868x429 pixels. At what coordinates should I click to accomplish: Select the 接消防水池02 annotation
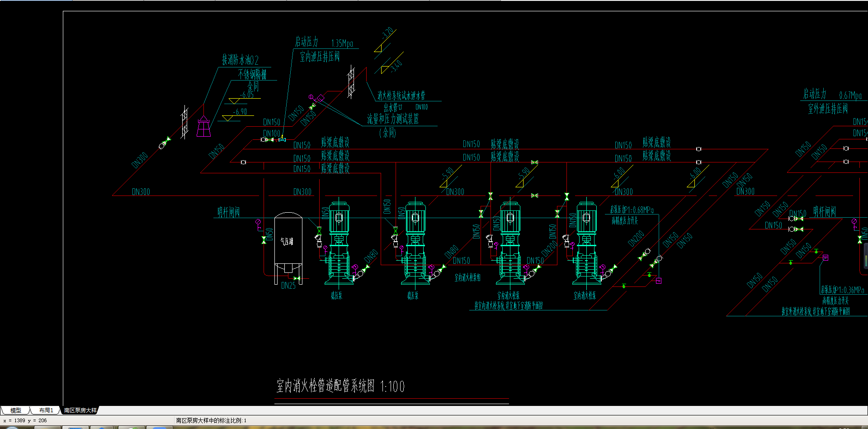pyautogui.click(x=240, y=60)
